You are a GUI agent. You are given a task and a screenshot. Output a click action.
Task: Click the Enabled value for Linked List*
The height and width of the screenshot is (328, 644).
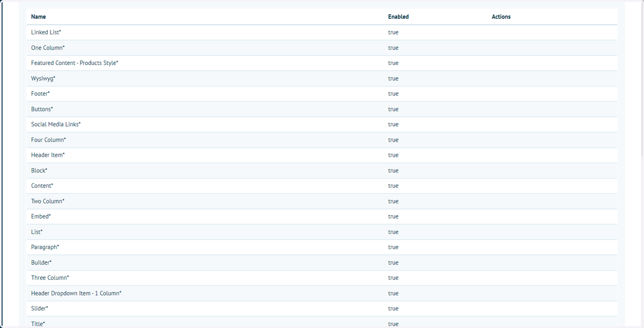[x=393, y=32]
